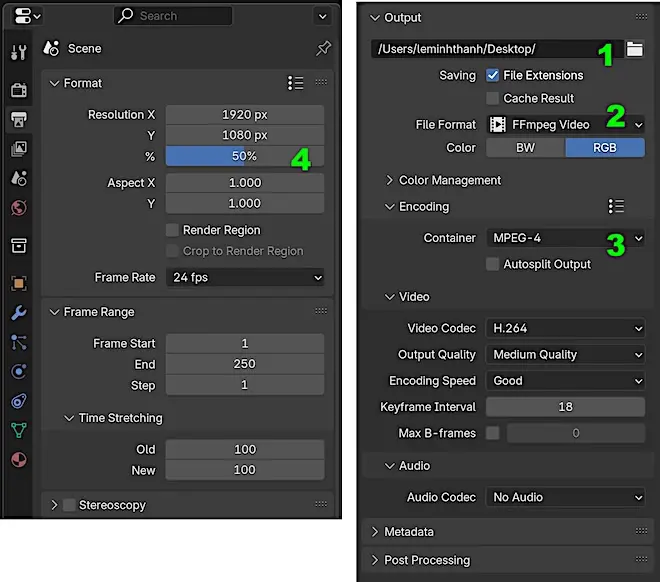Click the Resolution X field
Viewport: 660px width, 582px height.
click(x=245, y=114)
